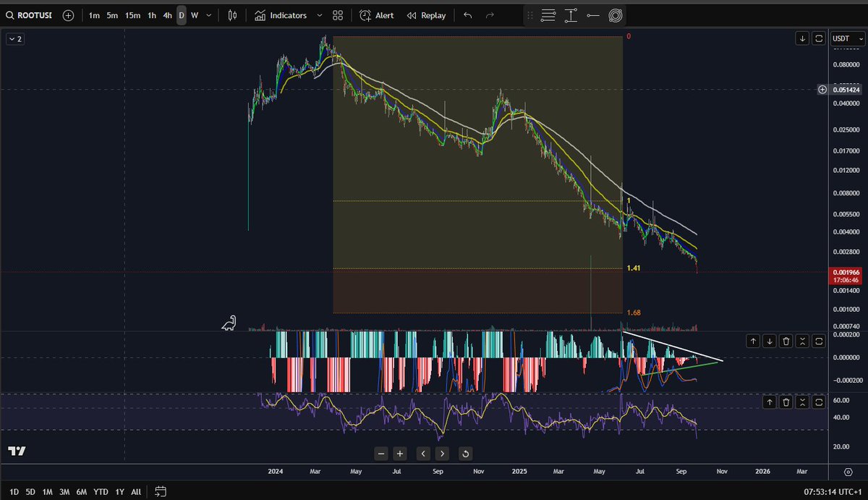Create a new Alert

[x=377, y=15]
